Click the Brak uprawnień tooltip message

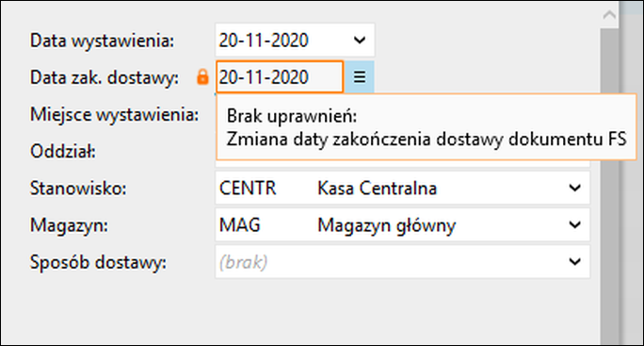[427, 127]
